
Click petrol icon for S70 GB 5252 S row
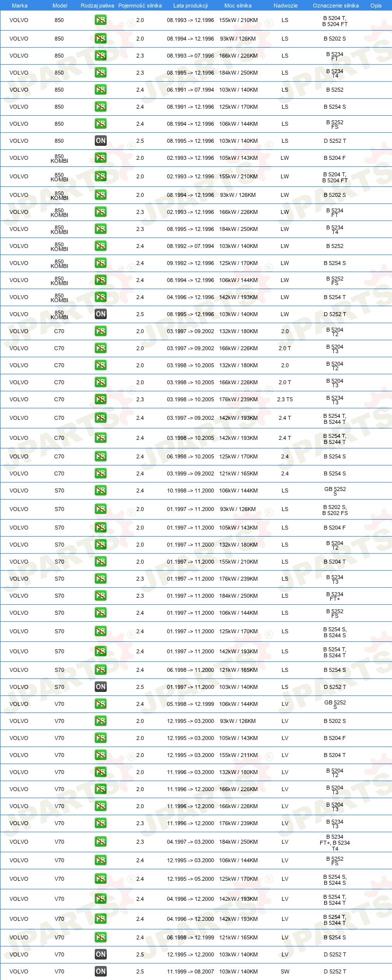pos(100,491)
